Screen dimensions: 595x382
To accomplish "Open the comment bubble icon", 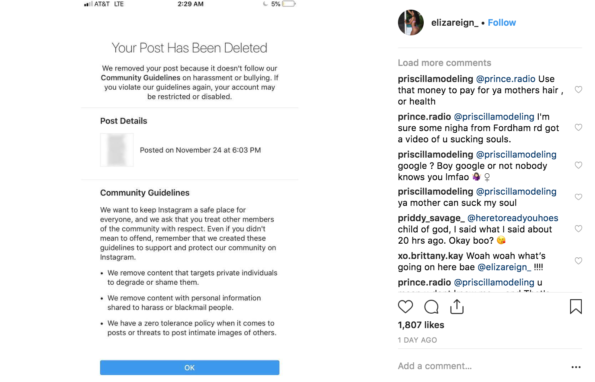I will point(431,307).
